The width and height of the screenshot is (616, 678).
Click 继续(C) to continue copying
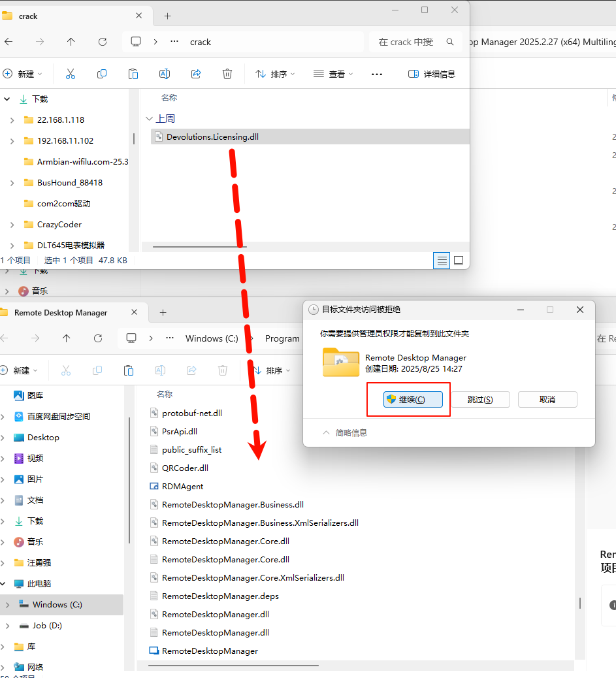413,400
